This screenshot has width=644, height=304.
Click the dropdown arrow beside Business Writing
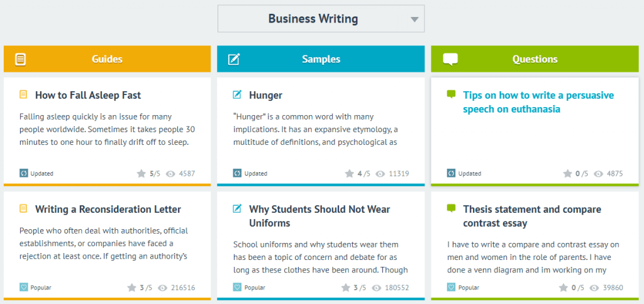click(x=414, y=20)
